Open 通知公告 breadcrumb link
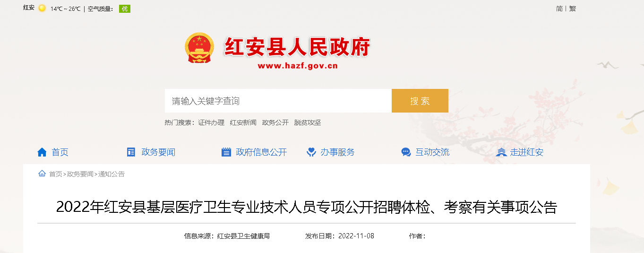 tap(112, 174)
